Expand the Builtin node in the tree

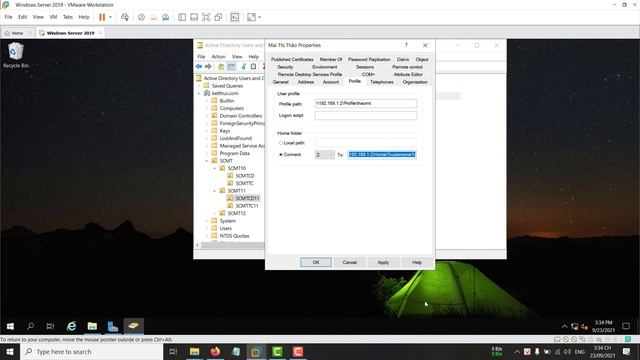pos(207,101)
